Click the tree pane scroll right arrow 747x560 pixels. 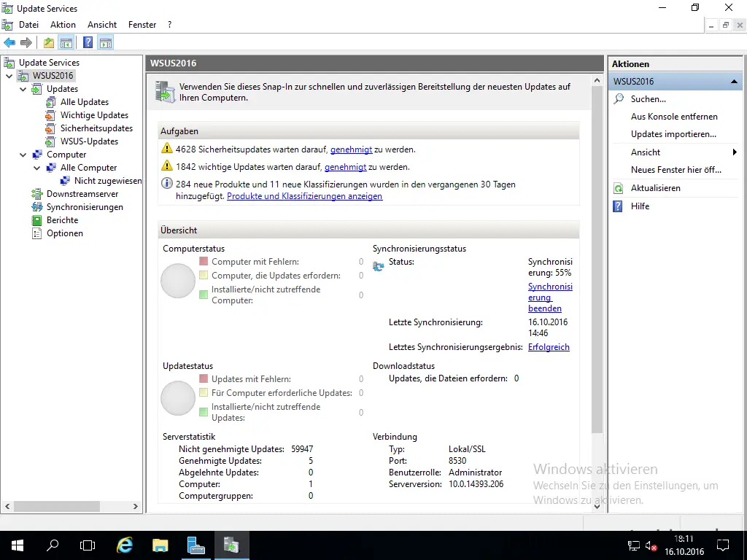click(x=135, y=506)
